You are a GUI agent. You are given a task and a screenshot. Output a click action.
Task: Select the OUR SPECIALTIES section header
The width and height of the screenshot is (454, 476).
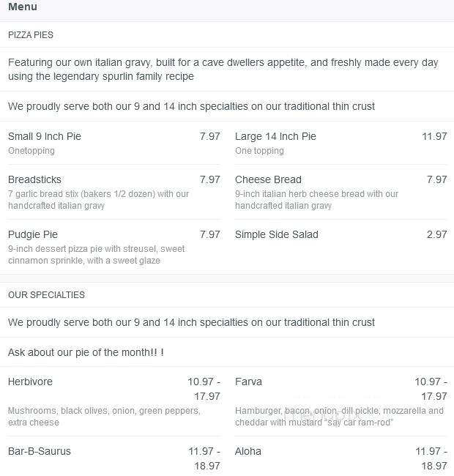[46, 295]
